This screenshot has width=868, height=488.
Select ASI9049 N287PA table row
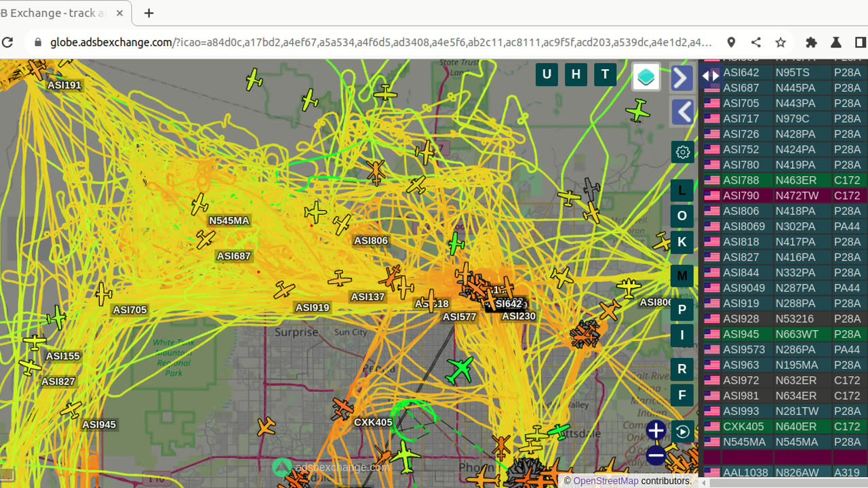783,288
